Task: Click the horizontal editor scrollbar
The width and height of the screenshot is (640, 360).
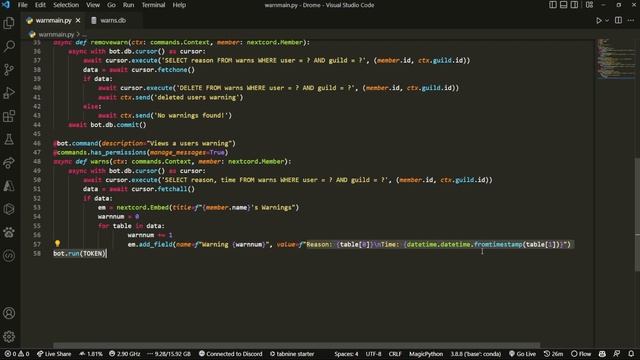Action: 296,345
